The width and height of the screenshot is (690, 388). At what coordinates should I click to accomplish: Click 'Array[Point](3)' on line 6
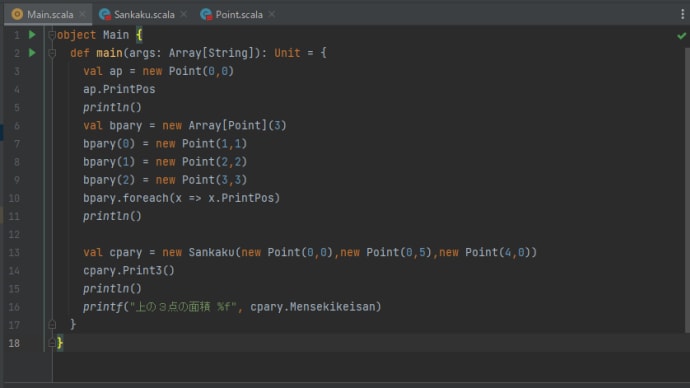[x=238, y=125]
